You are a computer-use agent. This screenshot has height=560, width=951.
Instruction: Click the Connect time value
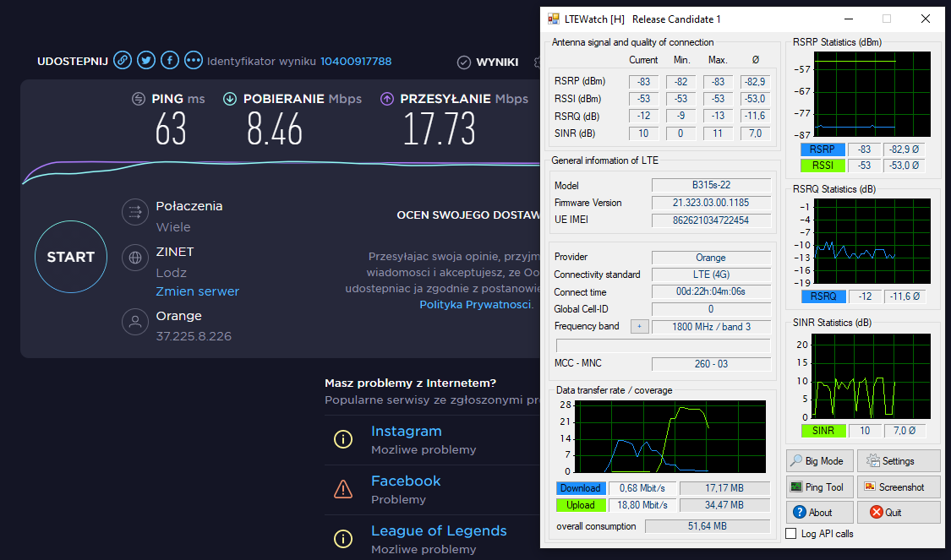[711, 291]
